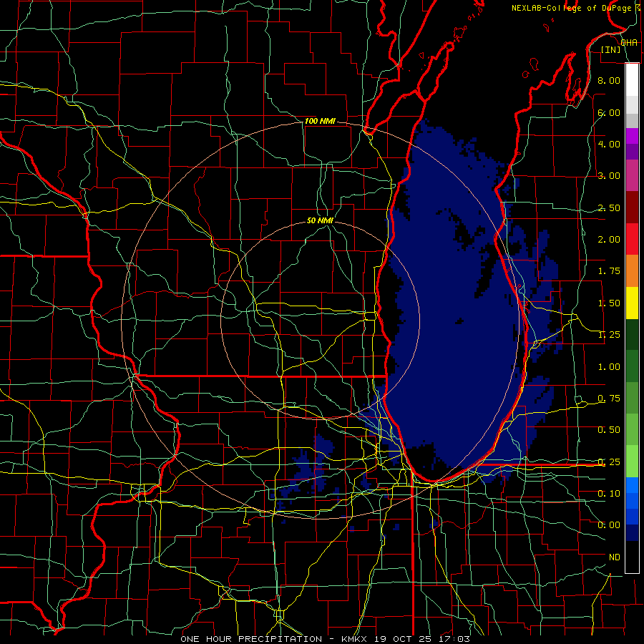Click the 1.75 legend value
Viewport: 644px width, 644px height.
609,271
